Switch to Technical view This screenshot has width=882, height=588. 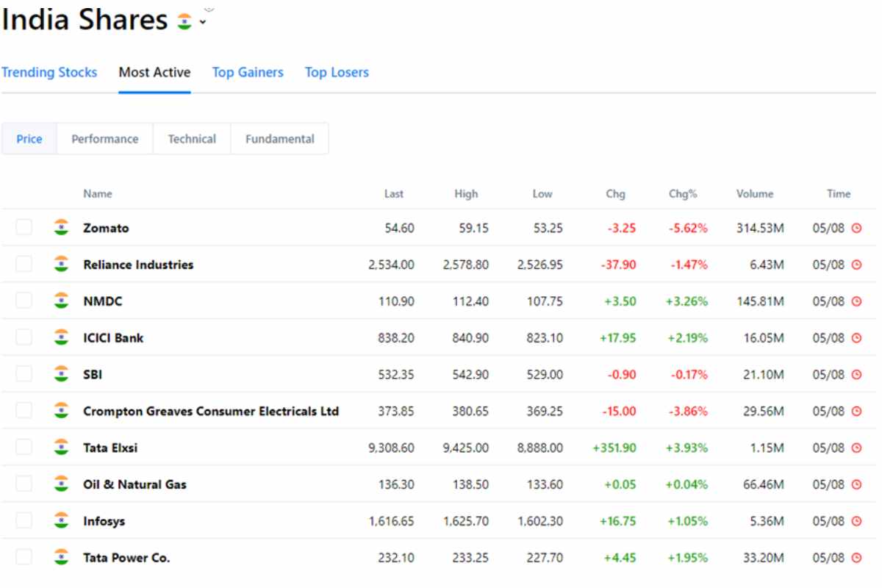tap(192, 139)
